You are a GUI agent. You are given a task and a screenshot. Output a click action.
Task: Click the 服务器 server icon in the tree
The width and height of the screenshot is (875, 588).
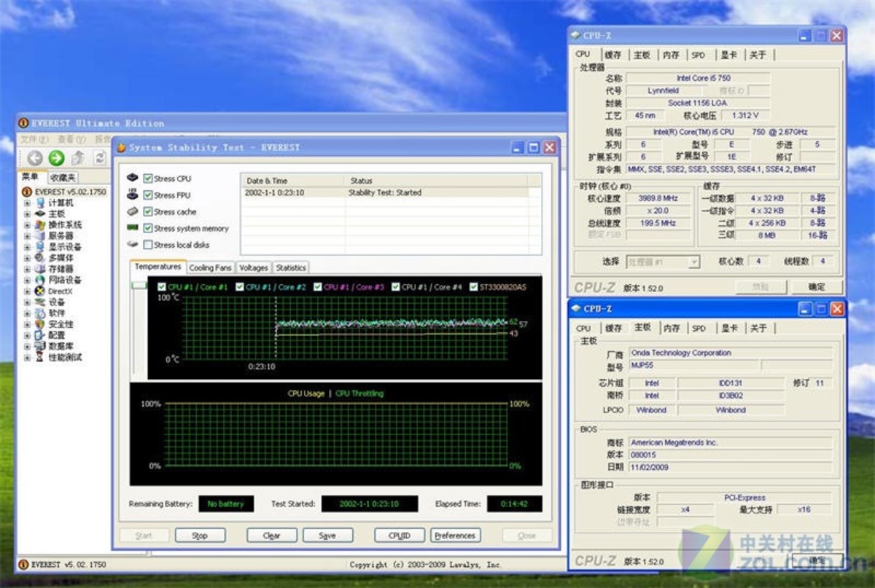pyautogui.click(x=41, y=235)
